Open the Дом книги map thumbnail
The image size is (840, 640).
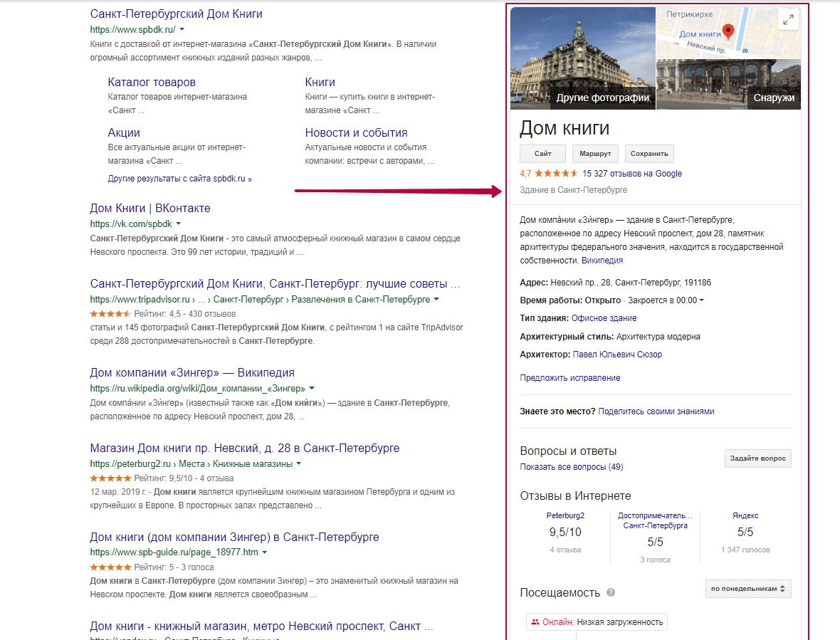pyautogui.click(x=728, y=33)
